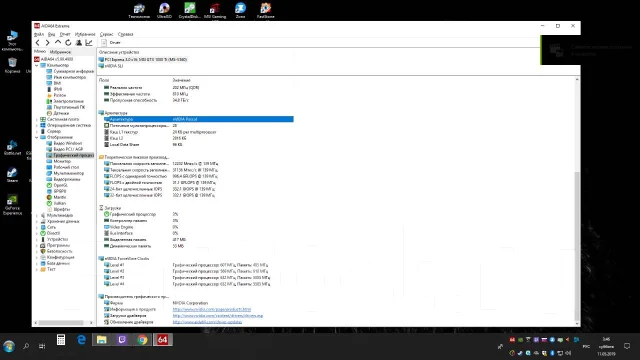The width and height of the screenshot is (640, 360).
Task: Click the right-panel vertical scrollbar thumb
Action: click(577, 246)
